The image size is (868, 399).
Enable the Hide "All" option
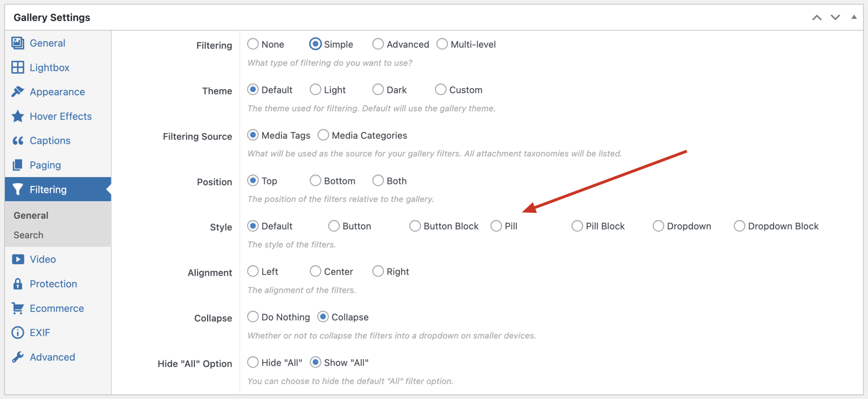pos(253,362)
